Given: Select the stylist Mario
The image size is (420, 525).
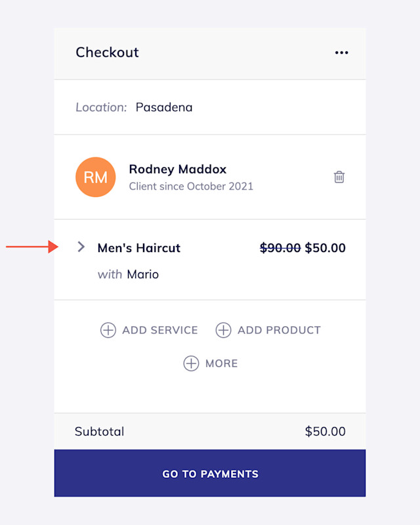Looking at the screenshot, I should tap(142, 274).
